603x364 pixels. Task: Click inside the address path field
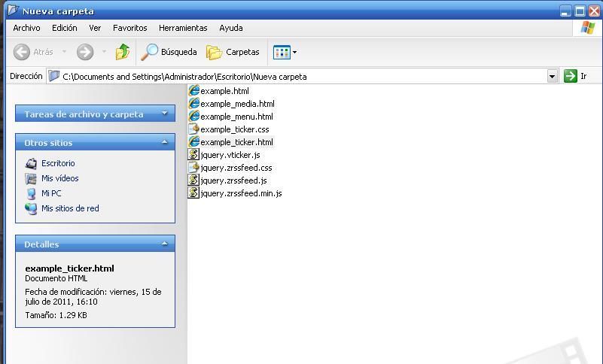click(303, 76)
